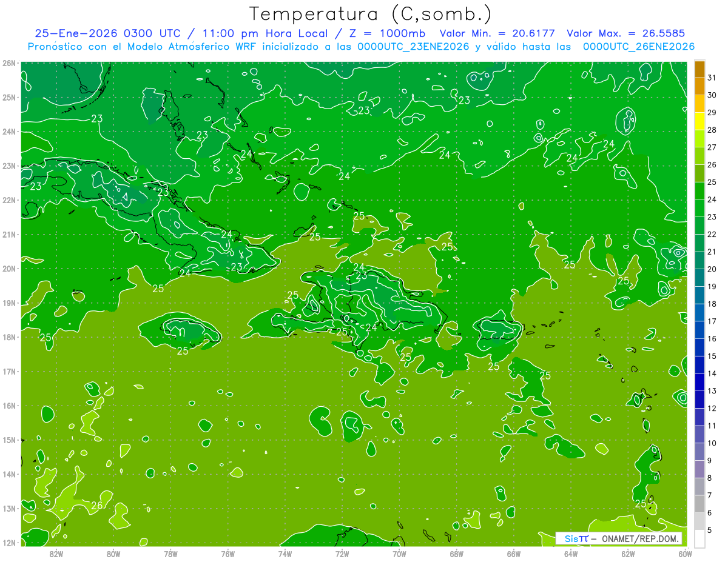Click color scale value 31
728x562 pixels.
click(712, 78)
